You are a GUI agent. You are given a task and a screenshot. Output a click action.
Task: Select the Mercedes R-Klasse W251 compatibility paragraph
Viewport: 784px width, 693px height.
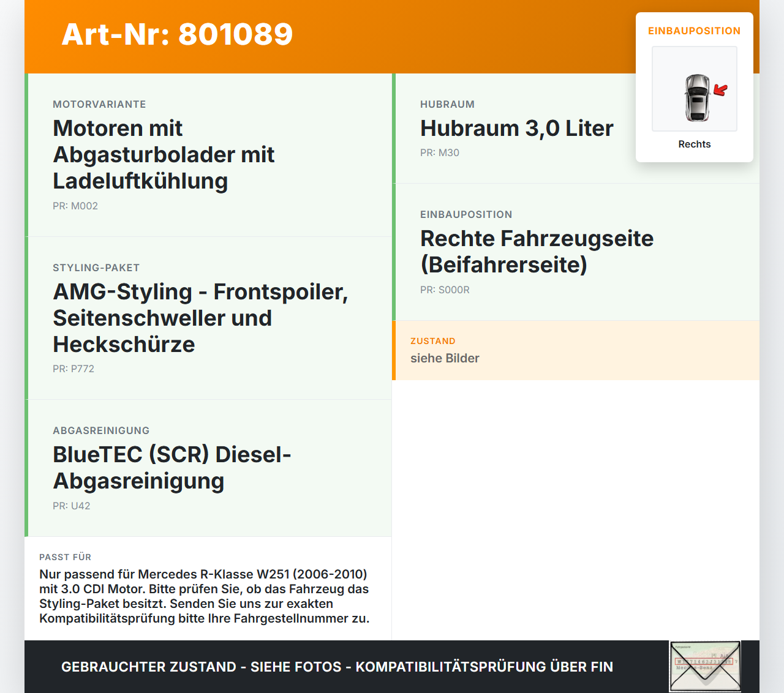click(204, 596)
